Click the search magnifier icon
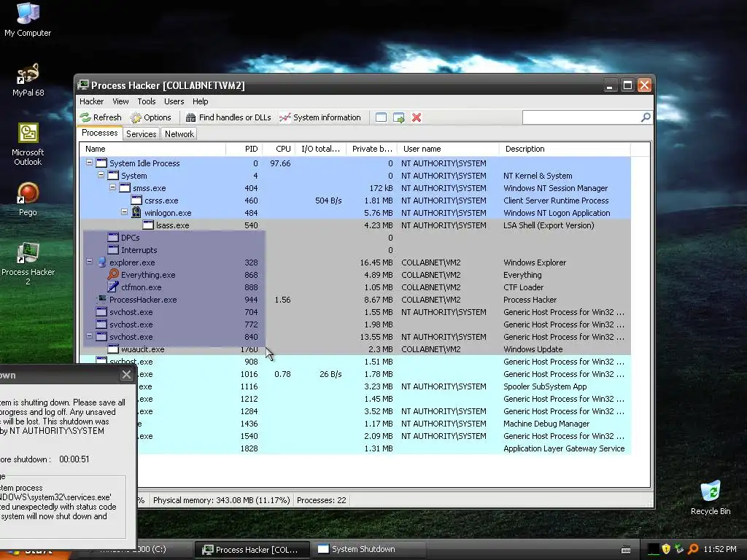Screen dimensions: 747x560 coord(646,117)
